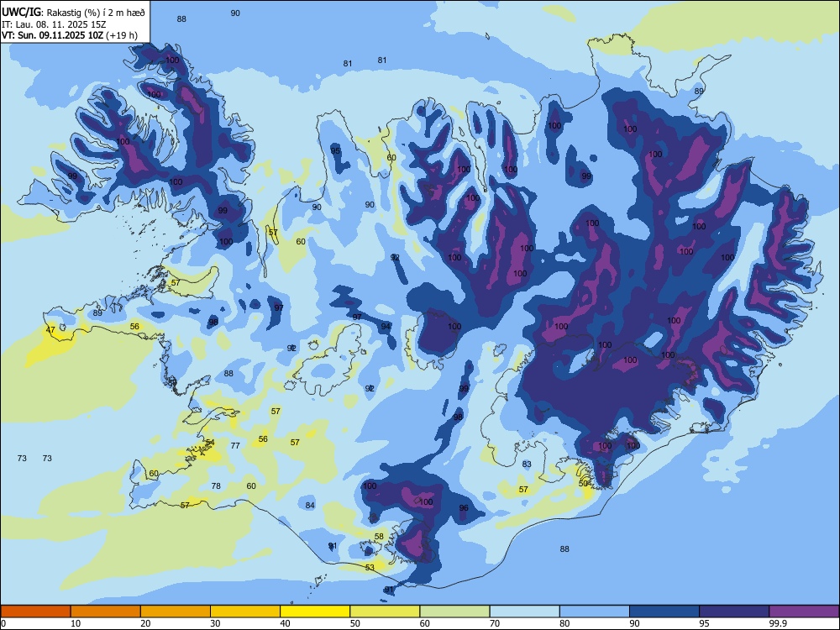Click the "20" legend scale label
840x630 pixels.
tap(145, 623)
